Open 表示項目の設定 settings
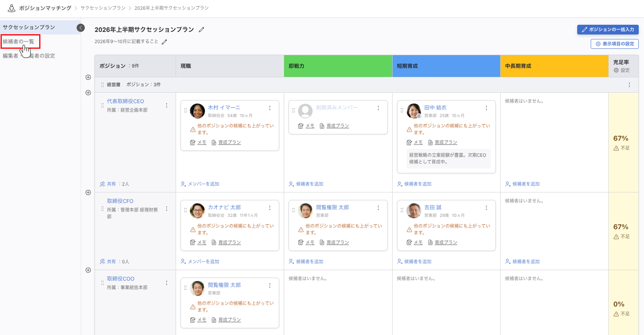 (x=614, y=44)
